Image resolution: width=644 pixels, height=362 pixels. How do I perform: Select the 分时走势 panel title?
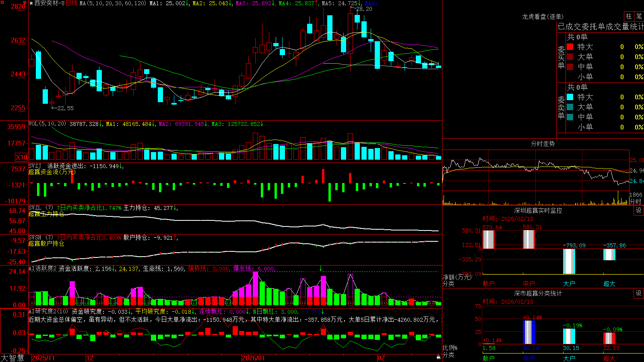pos(543,144)
